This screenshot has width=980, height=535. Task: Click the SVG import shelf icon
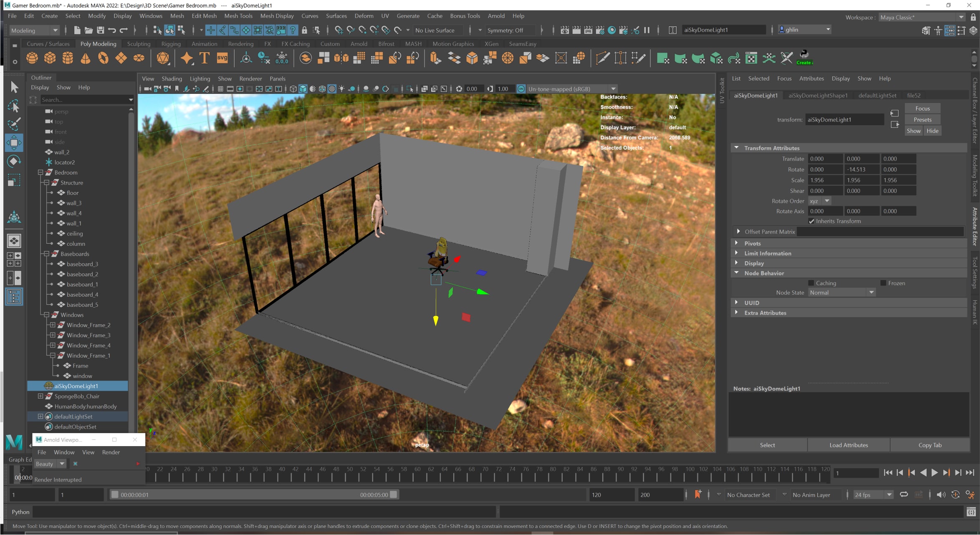[x=222, y=58]
